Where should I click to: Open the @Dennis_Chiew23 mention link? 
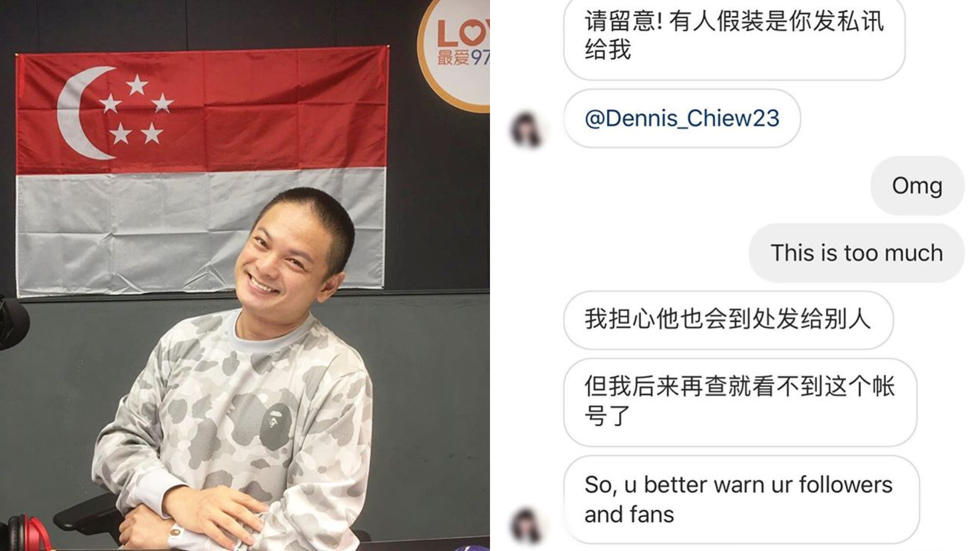[x=682, y=118]
